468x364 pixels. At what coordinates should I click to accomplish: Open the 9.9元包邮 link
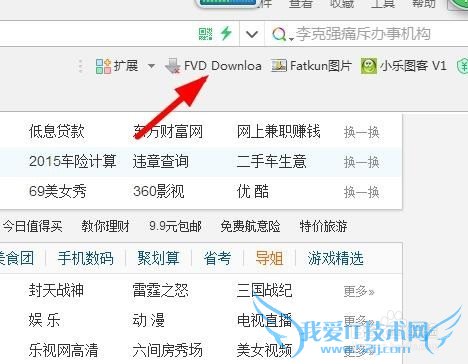[175, 226]
